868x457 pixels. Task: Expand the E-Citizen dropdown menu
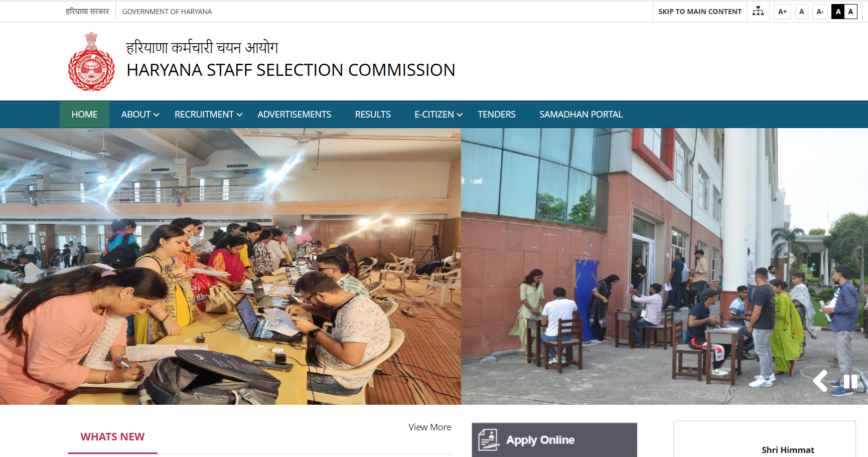[x=438, y=115]
